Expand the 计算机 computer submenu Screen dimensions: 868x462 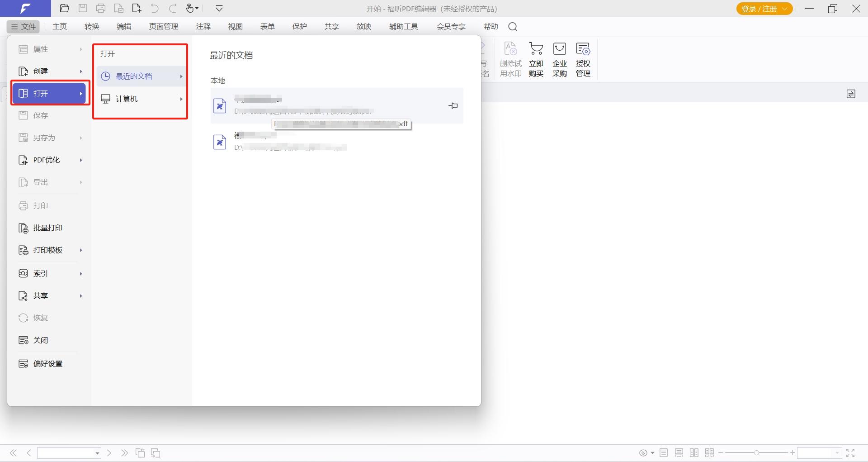[141, 99]
